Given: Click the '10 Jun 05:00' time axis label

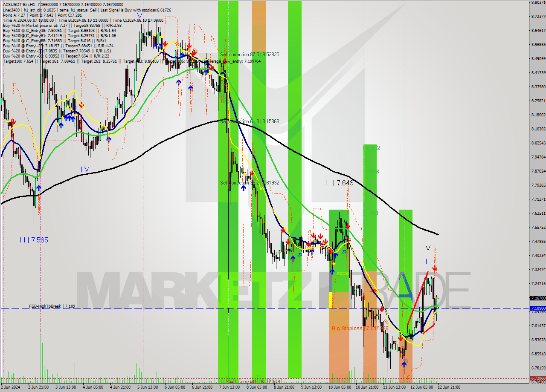Looking at the screenshot, I should [339, 387].
